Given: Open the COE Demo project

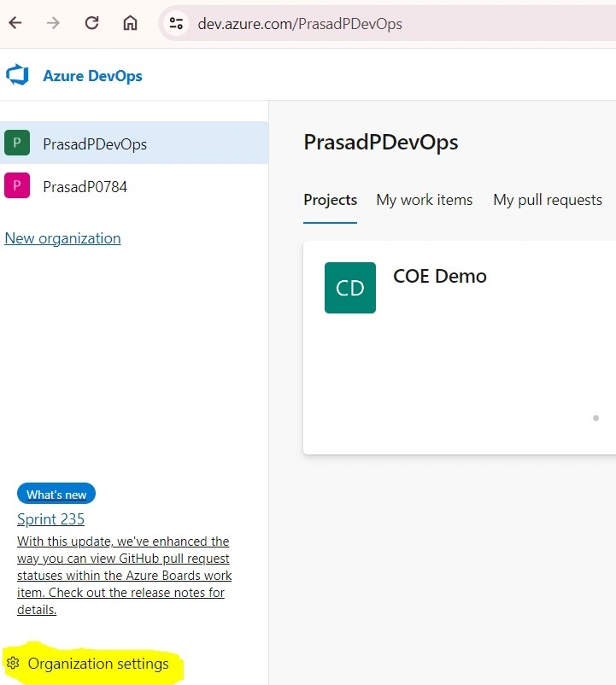Looking at the screenshot, I should (x=440, y=276).
